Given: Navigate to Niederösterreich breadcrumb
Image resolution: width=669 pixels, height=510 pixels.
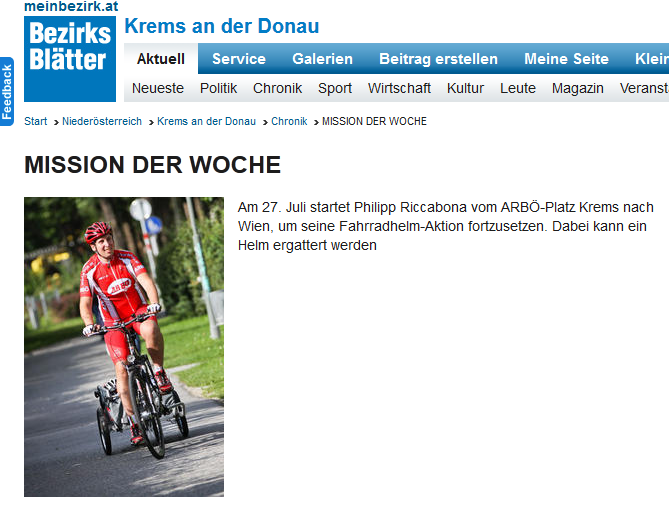Looking at the screenshot, I should [102, 121].
